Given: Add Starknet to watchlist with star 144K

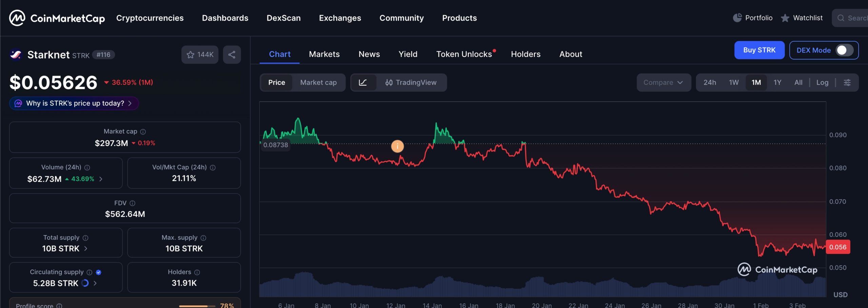Looking at the screenshot, I should 200,55.
